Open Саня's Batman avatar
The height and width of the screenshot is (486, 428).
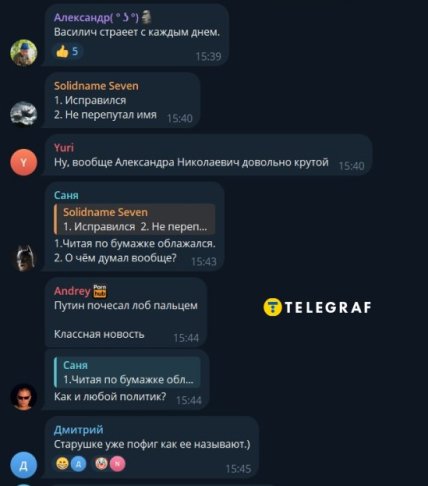coord(24,258)
